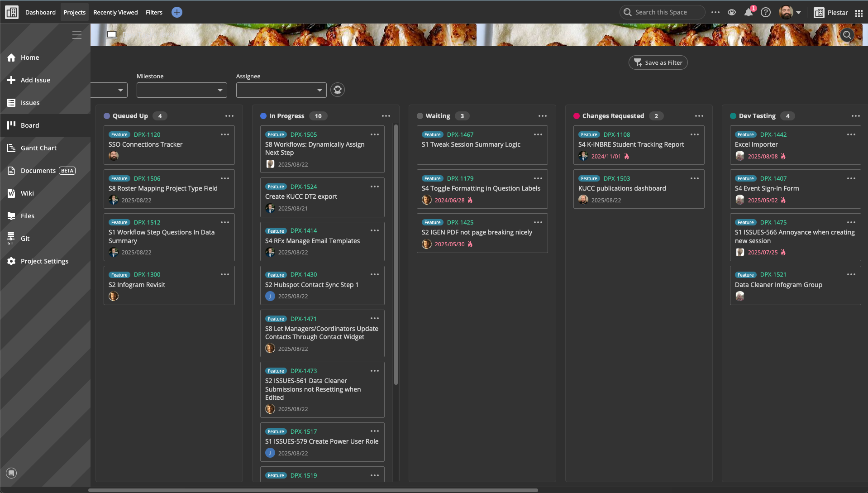
Task: Expand the user avatar menu arrow
Action: pos(799,13)
